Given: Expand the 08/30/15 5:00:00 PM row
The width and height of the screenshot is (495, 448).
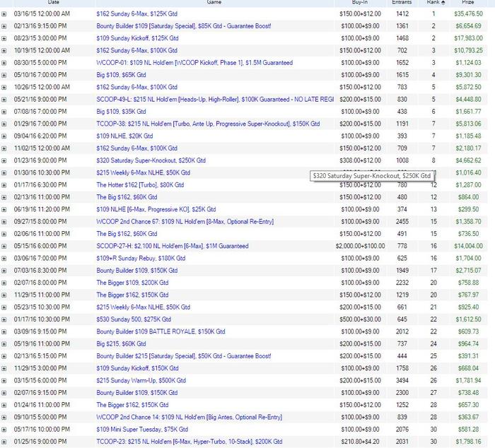Looking at the screenshot, I should coord(4,63).
